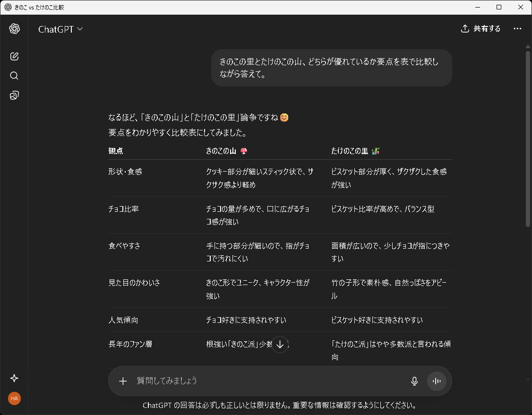Open your account via the HA avatar
This screenshot has width=532, height=415.
pyautogui.click(x=14, y=398)
